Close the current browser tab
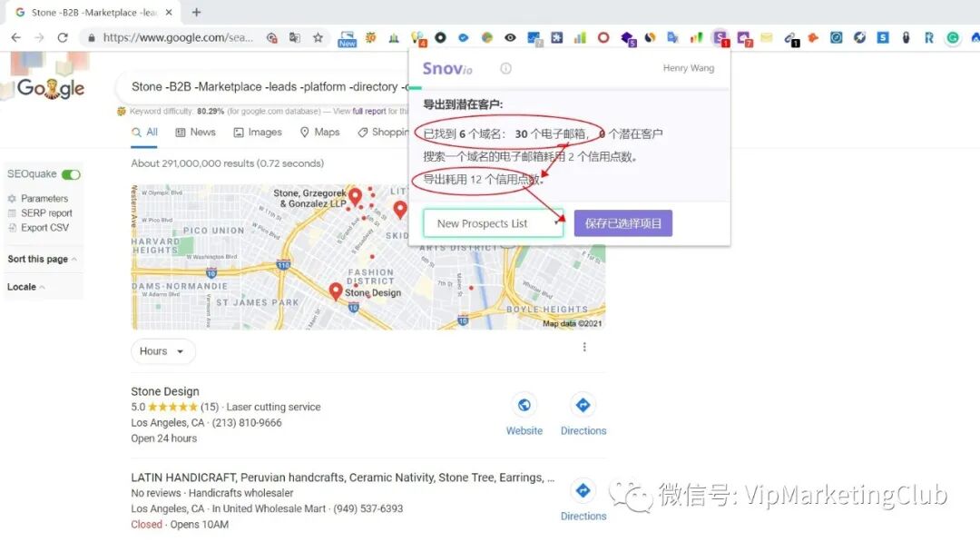980x542 pixels. click(x=169, y=13)
